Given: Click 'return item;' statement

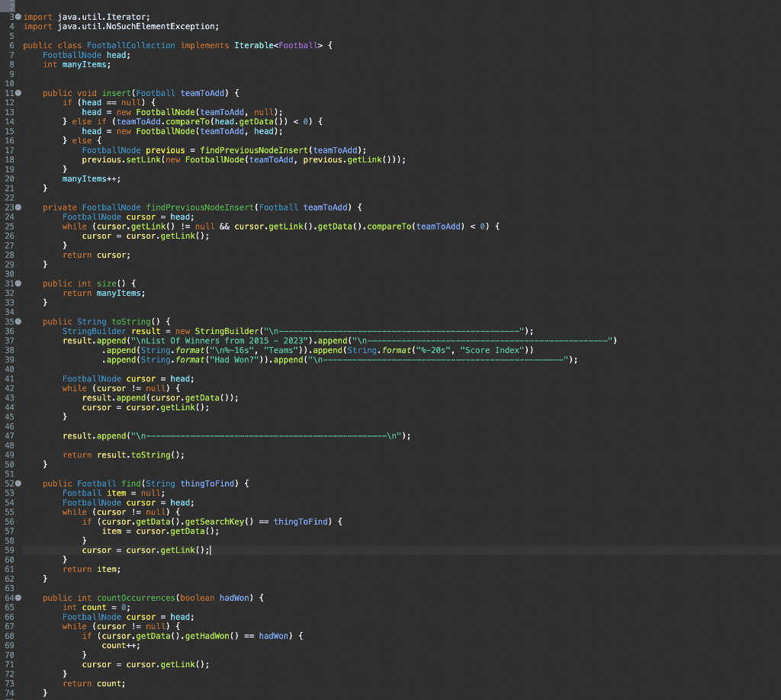Looking at the screenshot, I should (92, 569).
